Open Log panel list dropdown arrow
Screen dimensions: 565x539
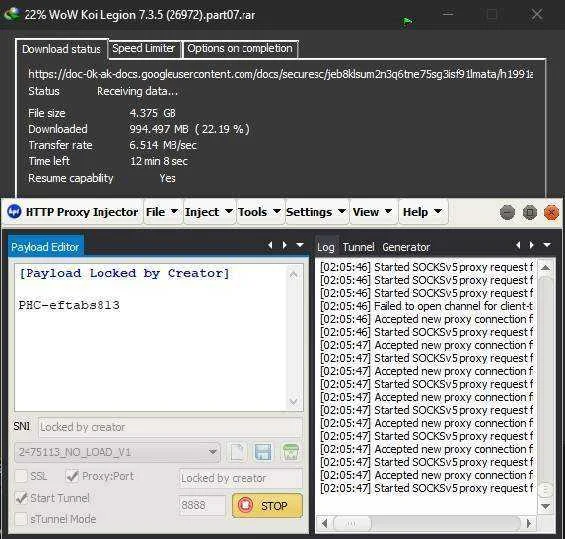(x=547, y=245)
